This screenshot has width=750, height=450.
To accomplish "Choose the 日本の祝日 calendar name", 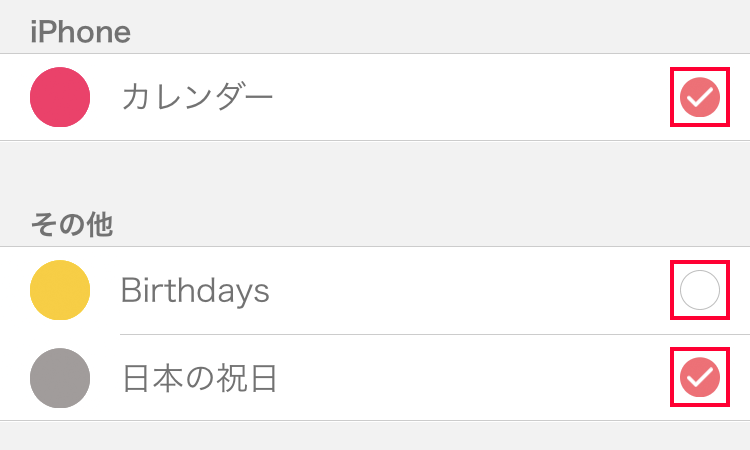I will tap(199, 378).
